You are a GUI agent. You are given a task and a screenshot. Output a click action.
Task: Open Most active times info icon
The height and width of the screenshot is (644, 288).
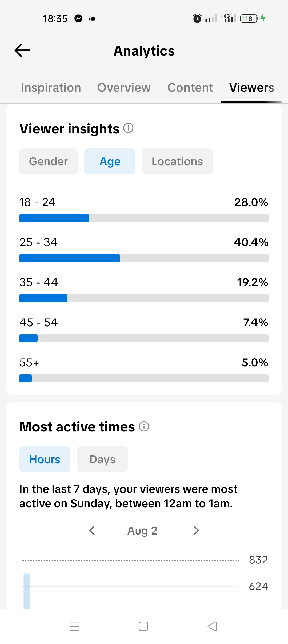point(144,426)
